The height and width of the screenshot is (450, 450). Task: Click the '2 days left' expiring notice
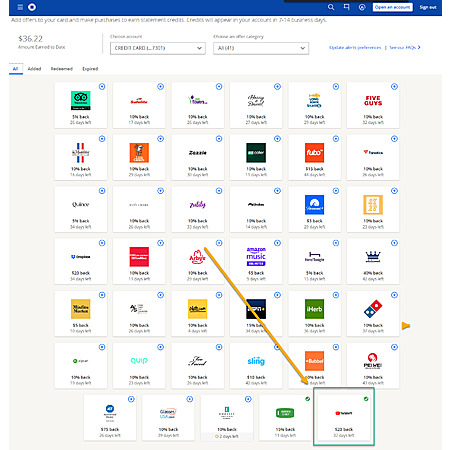click(x=227, y=436)
